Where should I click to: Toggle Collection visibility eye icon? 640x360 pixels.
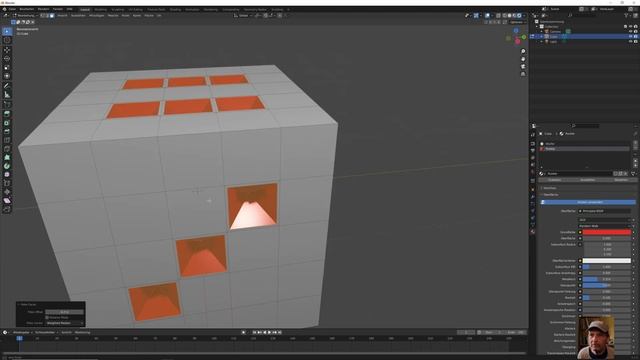pyautogui.click(x=631, y=27)
